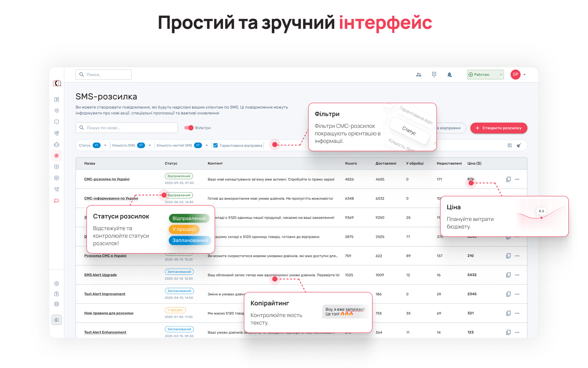Uncheck Гарантована відправка checkbox
Image resolution: width=588 pixels, height=368 pixels.
(215, 145)
